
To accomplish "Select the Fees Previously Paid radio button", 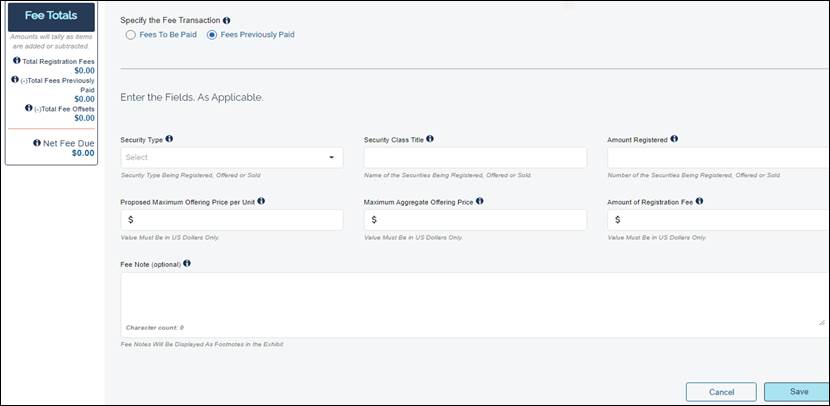I will click(212, 35).
